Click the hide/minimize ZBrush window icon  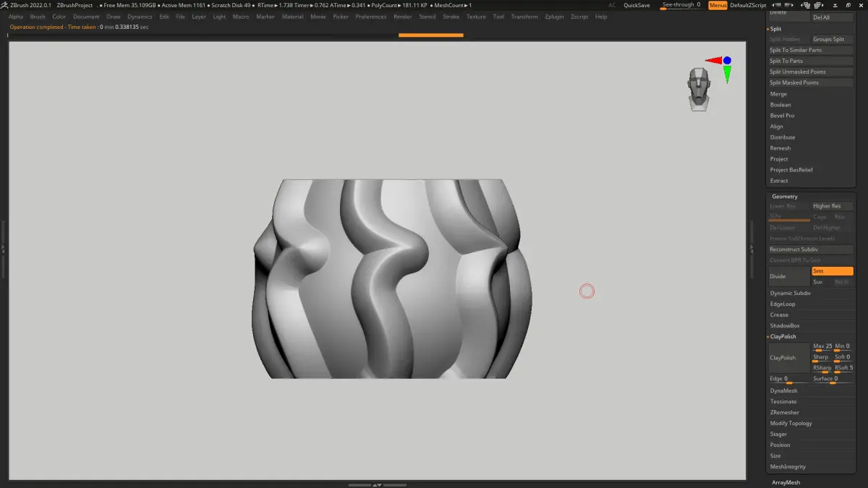(x=835, y=5)
